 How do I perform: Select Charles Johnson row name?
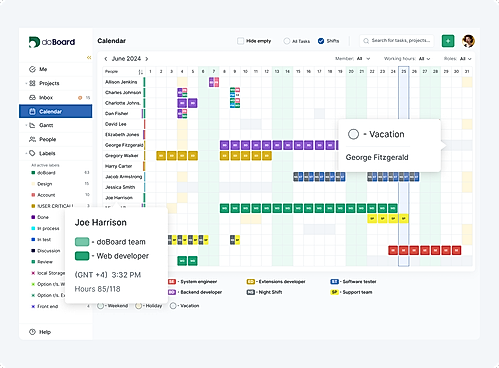[123, 92]
